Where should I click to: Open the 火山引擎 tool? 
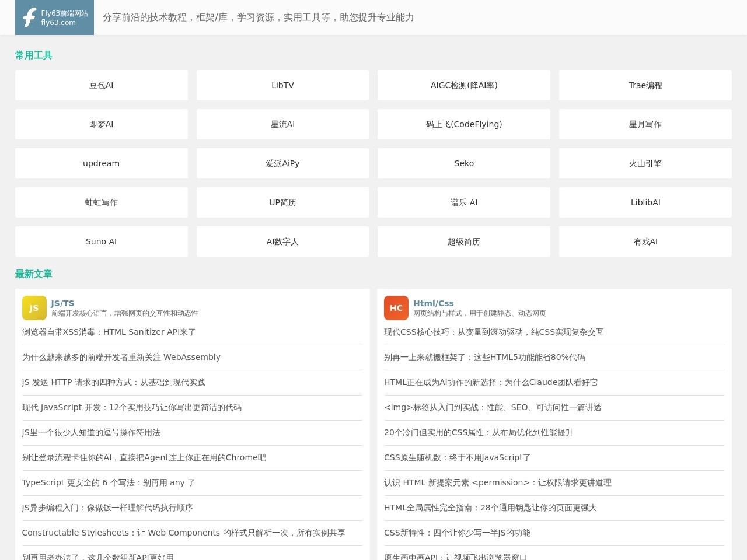point(645,163)
